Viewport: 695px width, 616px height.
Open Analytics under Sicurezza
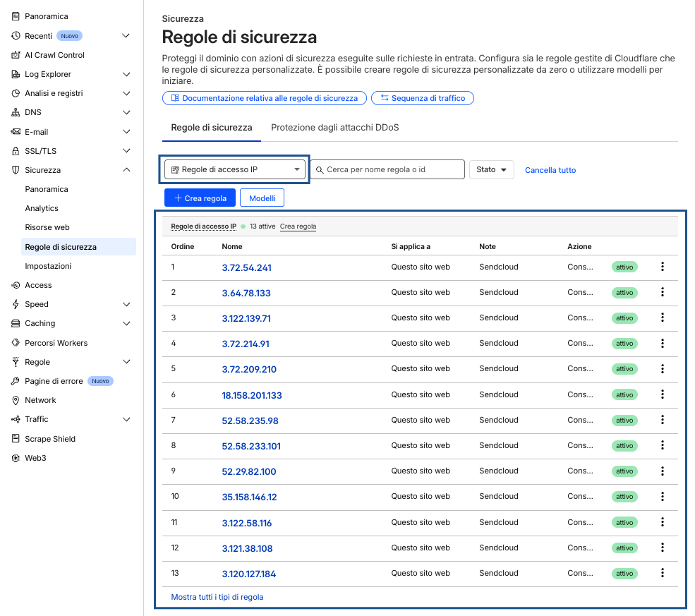point(42,208)
